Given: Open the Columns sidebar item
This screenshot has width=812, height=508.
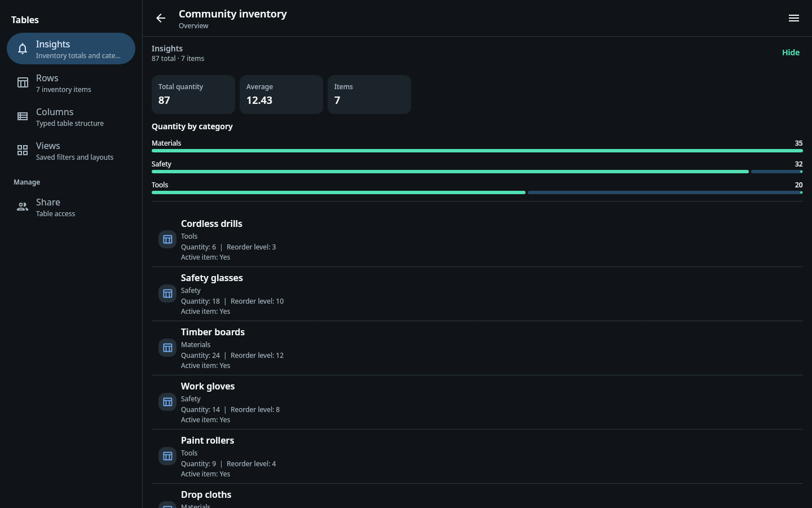Looking at the screenshot, I should tap(71, 116).
